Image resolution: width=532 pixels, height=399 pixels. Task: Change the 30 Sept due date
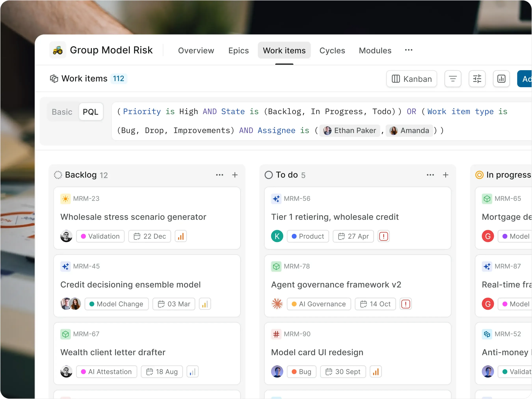click(343, 371)
